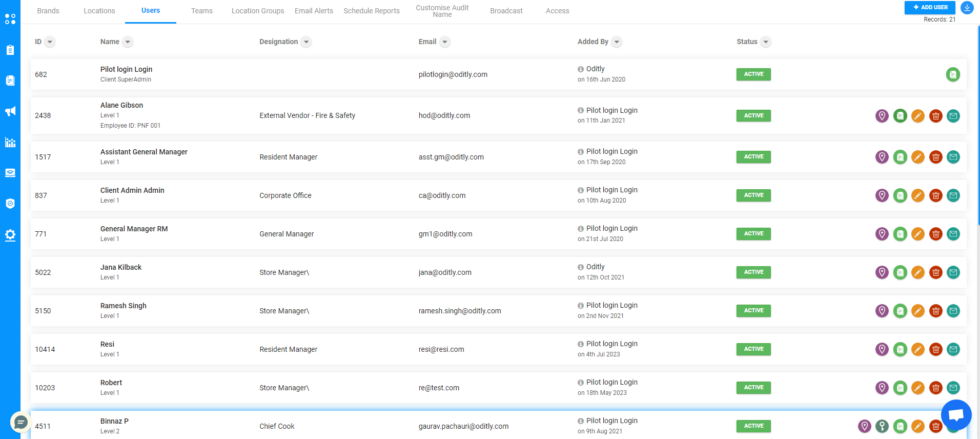Viewport: 980px width, 439px height.
Task: Click location pin icon for General Manager RM
Action: pos(882,234)
